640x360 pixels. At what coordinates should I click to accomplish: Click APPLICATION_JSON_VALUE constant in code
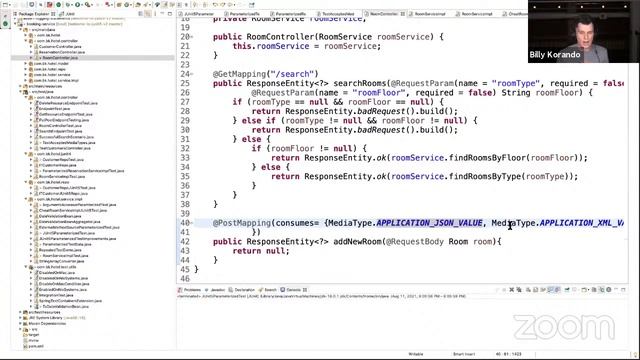pyautogui.click(x=429, y=223)
